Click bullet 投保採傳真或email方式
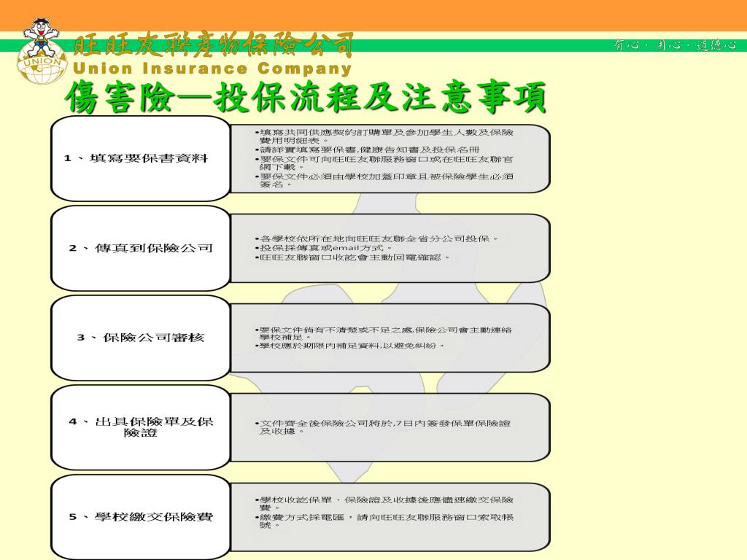The width and height of the screenshot is (747, 560). click(x=323, y=248)
